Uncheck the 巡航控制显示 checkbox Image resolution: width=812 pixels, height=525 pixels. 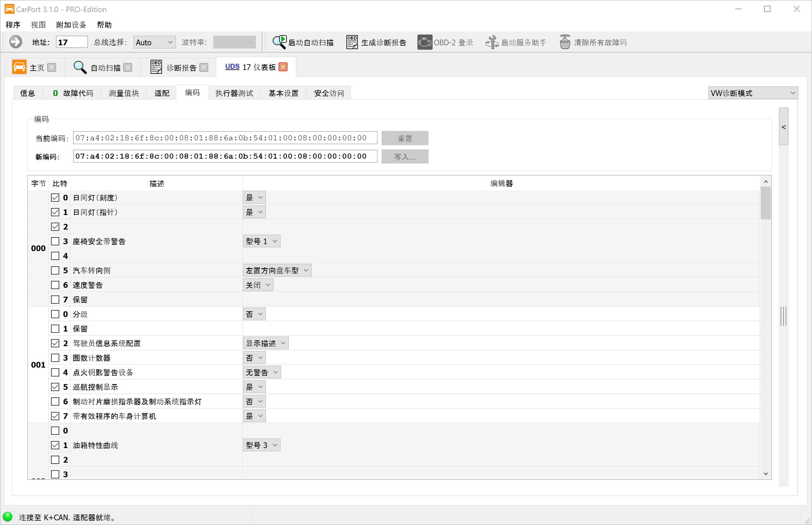(55, 387)
